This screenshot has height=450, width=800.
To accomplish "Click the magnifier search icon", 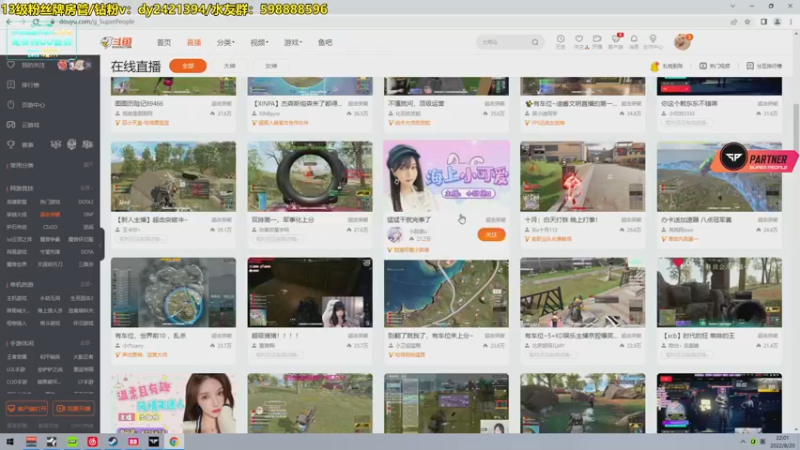I will (535, 42).
